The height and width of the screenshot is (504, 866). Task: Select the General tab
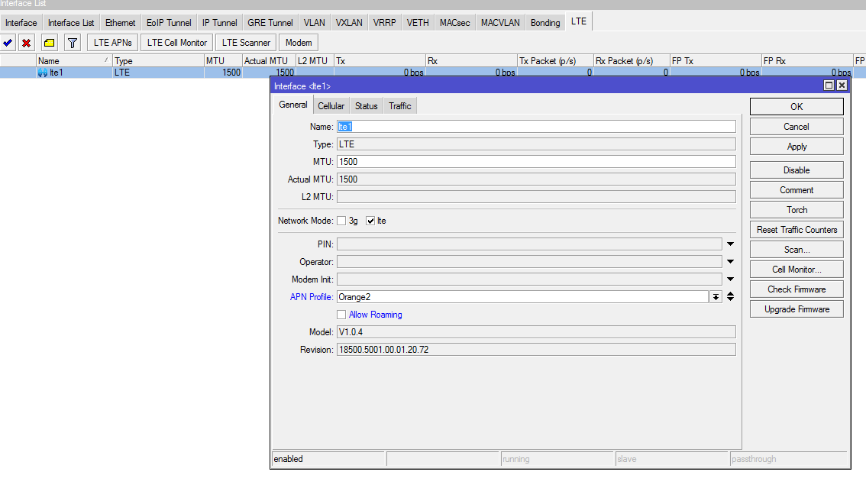coord(292,105)
